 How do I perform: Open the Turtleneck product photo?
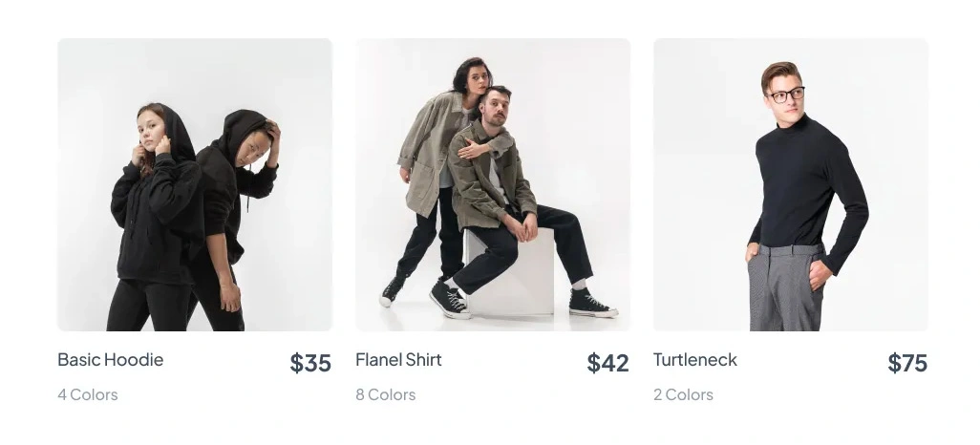791,184
